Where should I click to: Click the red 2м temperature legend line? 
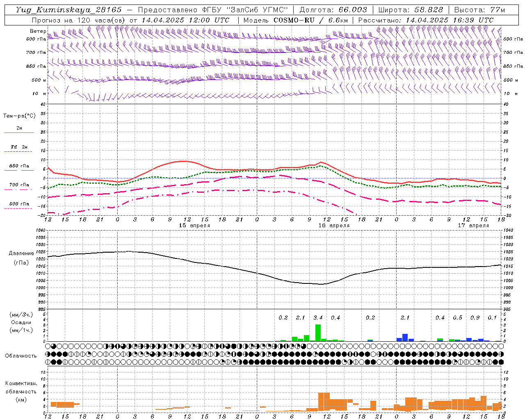coord(19,133)
